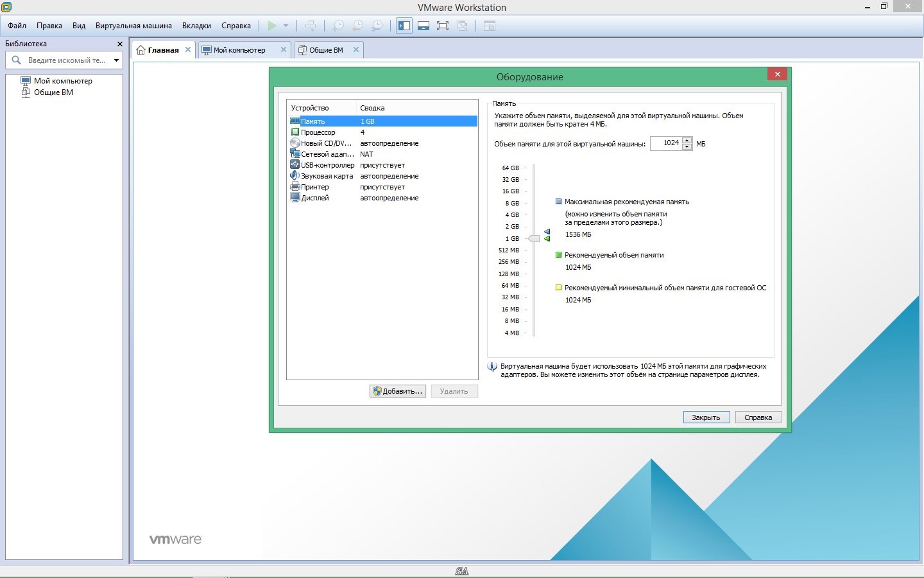Viewport: 924px width, 578px height.
Task: Select the Sound card device
Action: tap(327, 176)
